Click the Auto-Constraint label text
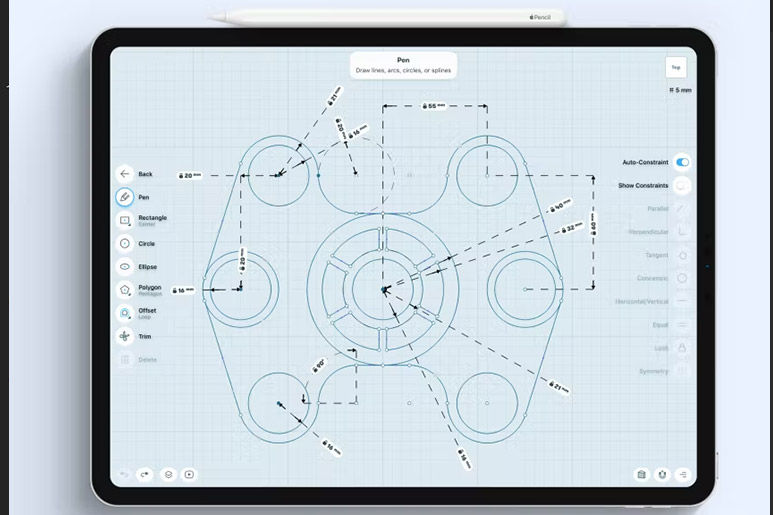The image size is (773, 515). (x=645, y=162)
